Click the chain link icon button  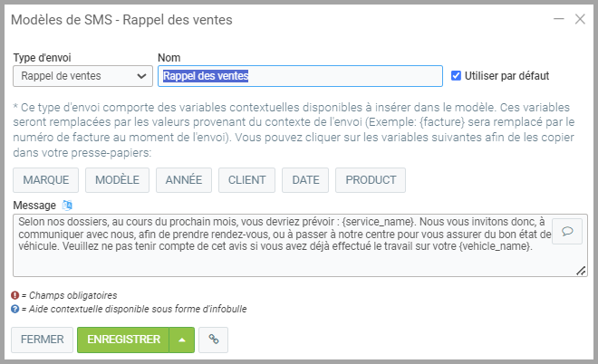pyautogui.click(x=214, y=340)
